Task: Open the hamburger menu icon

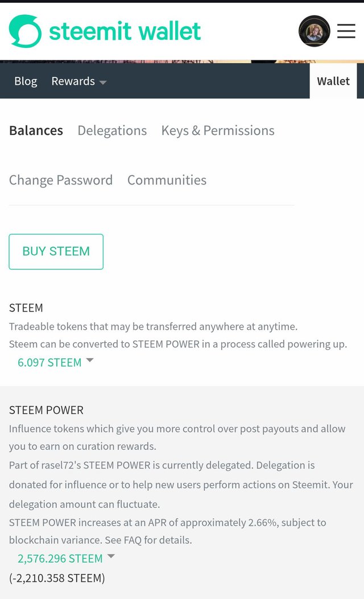Action: [x=346, y=31]
